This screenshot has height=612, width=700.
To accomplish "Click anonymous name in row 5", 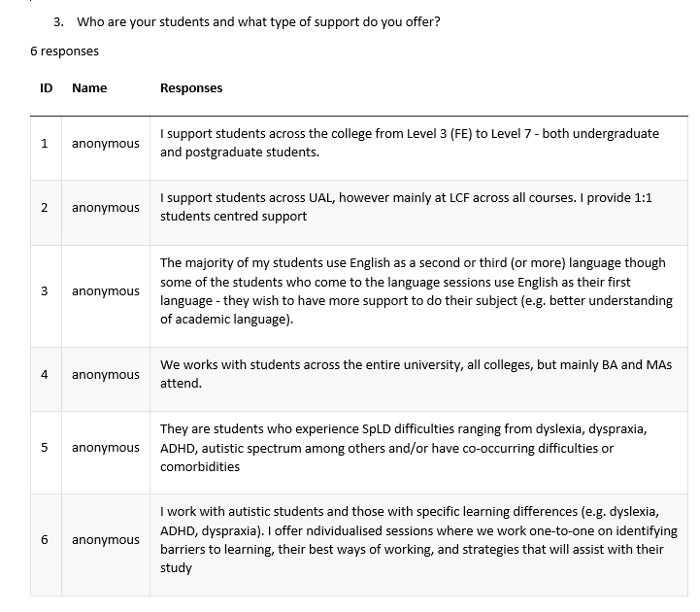I will pos(106,448).
